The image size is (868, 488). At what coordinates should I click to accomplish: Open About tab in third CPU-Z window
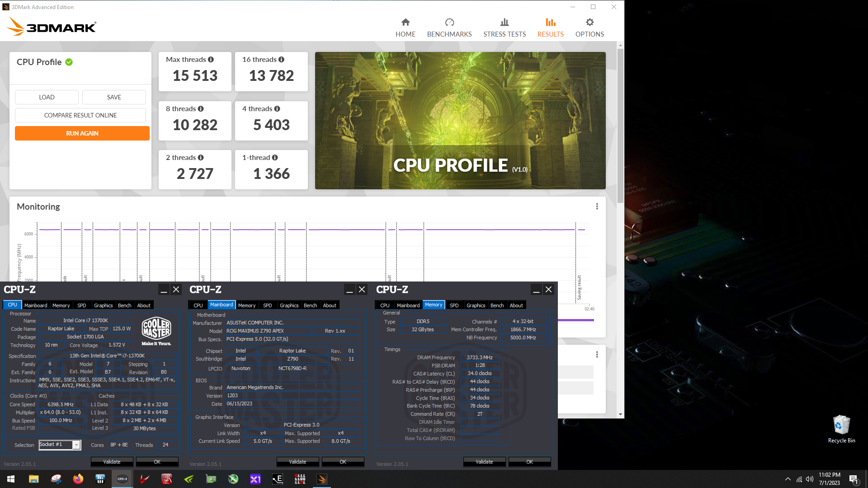[x=516, y=305]
